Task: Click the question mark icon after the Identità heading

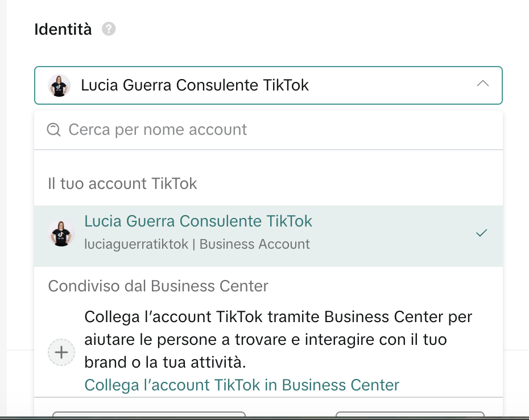Action: 109,29
